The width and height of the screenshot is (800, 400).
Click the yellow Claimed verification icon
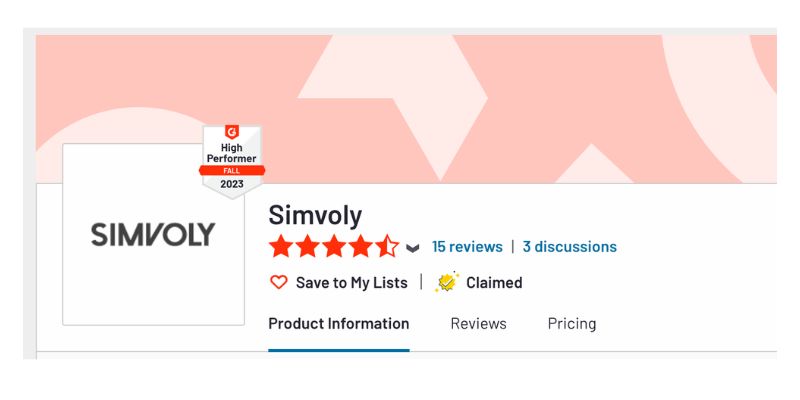(446, 282)
